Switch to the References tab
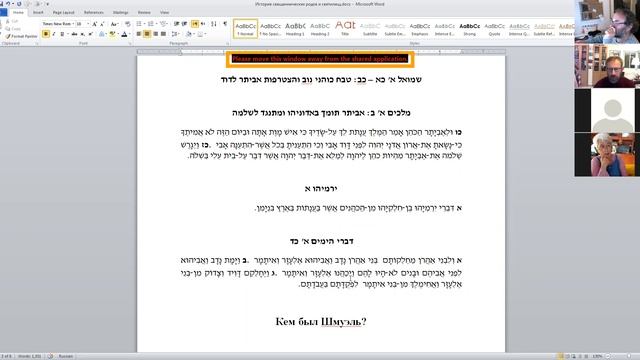Viewport: 640px width, 360px height. pos(93,12)
